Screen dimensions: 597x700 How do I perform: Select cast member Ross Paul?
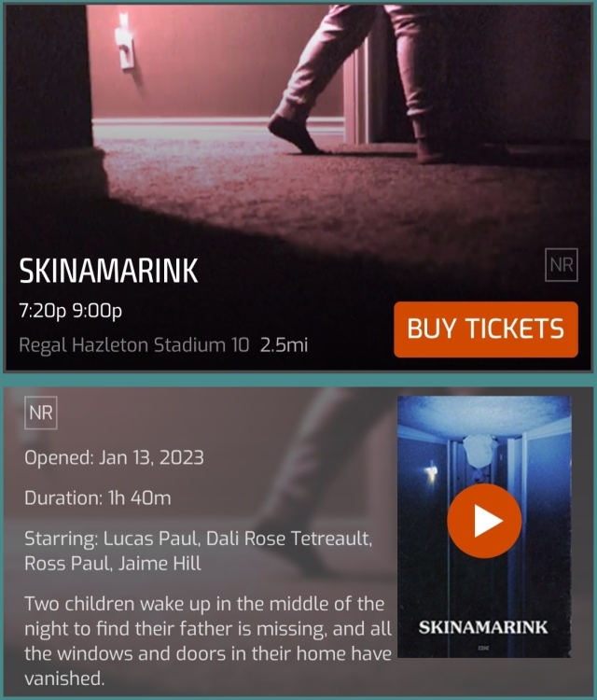click(x=67, y=564)
